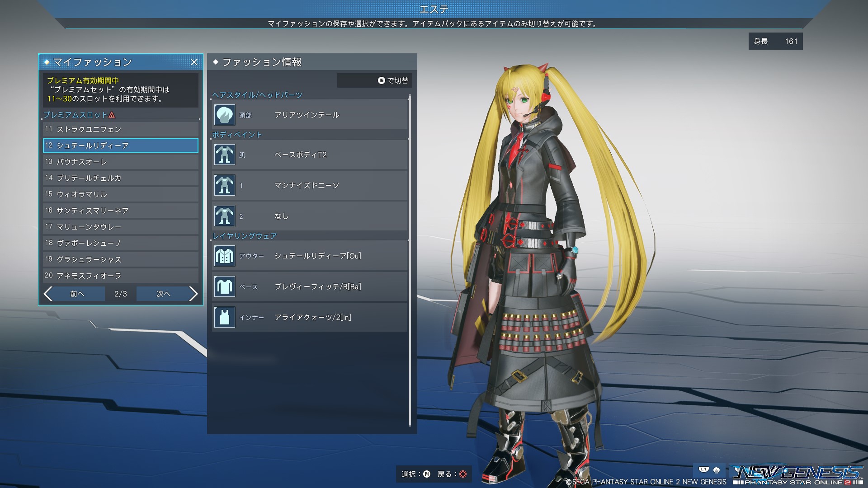Screen dimensions: 868x488
Task: Click the body paint 1 icon
Action: 224,185
